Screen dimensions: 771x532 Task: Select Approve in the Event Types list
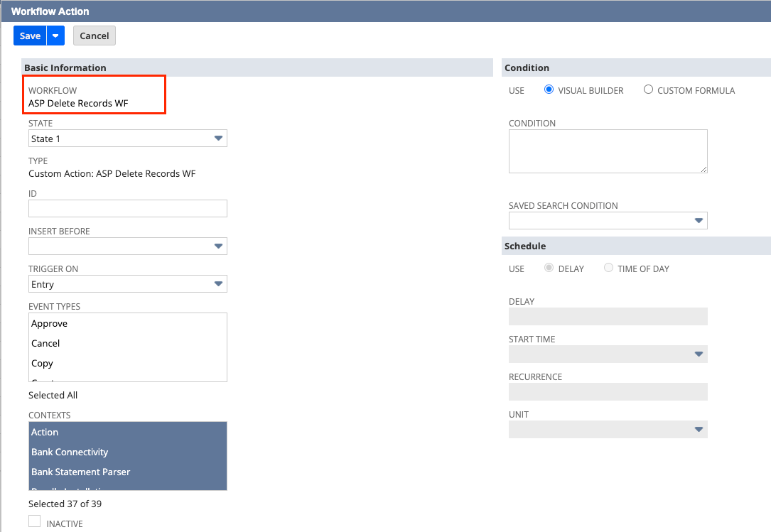click(49, 323)
